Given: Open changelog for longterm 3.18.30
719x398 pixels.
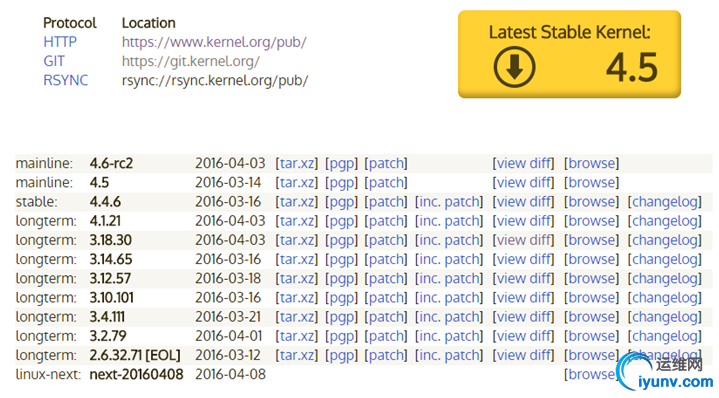Looking at the screenshot, I should pos(665,240).
